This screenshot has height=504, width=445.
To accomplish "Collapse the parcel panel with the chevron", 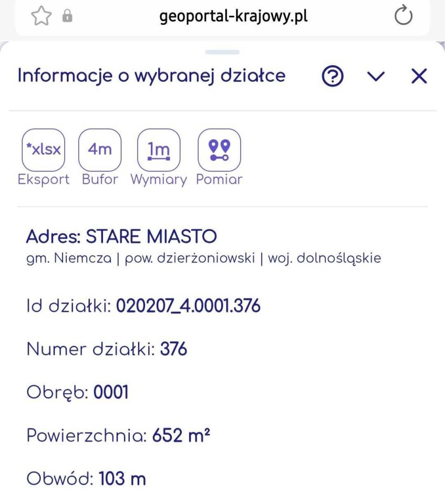I will 376,77.
